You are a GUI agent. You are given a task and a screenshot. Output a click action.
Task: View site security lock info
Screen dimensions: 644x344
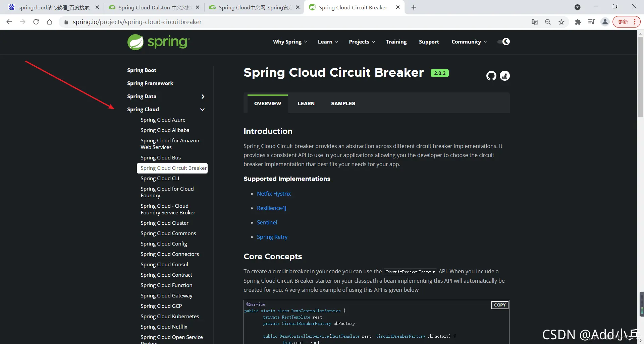coord(66,22)
